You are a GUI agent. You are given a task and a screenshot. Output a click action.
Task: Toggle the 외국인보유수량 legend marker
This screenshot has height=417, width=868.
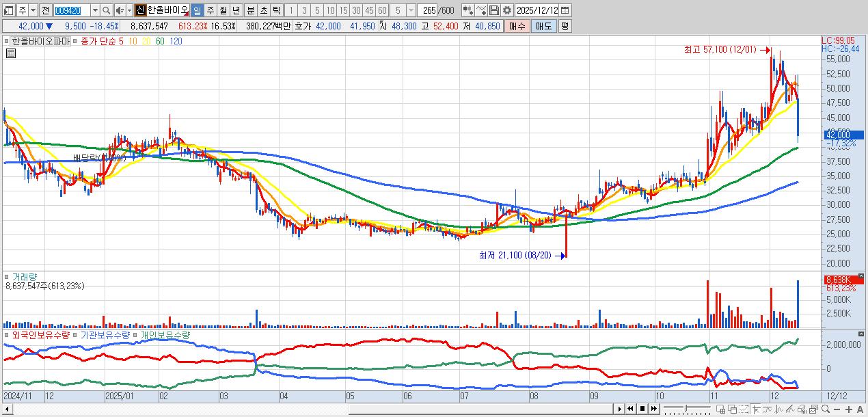[7, 336]
